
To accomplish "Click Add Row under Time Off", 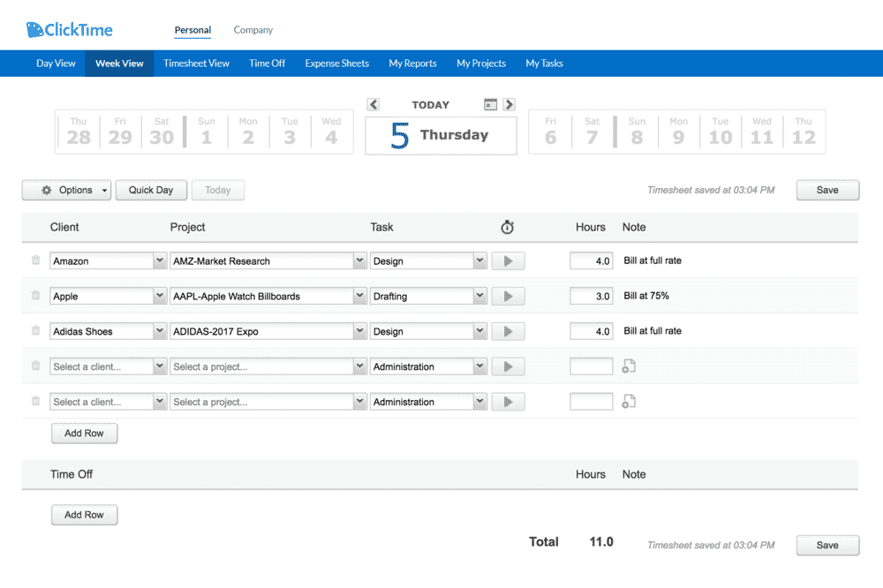I will (84, 514).
